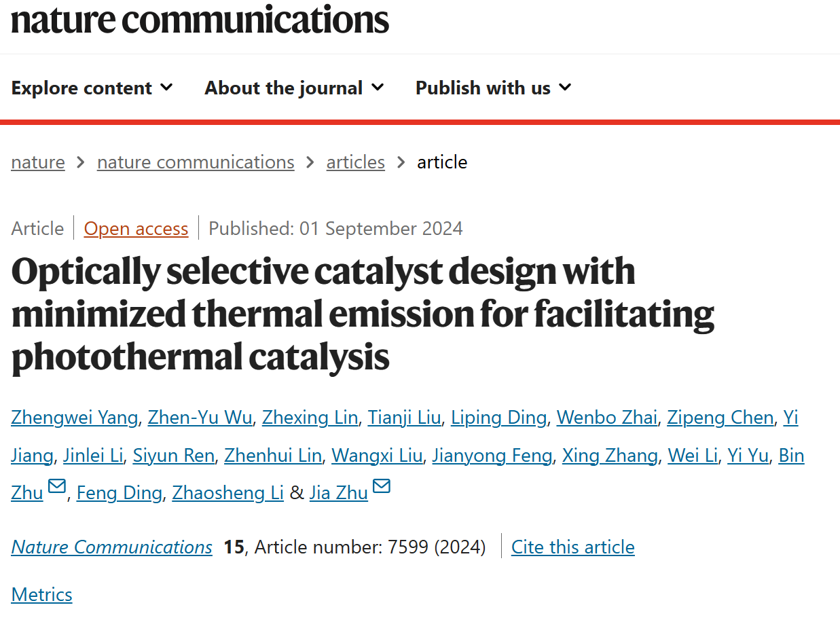The width and height of the screenshot is (840, 620).
Task: Click the email envelope icon next to Jia Zhu
Action: pyautogui.click(x=382, y=486)
